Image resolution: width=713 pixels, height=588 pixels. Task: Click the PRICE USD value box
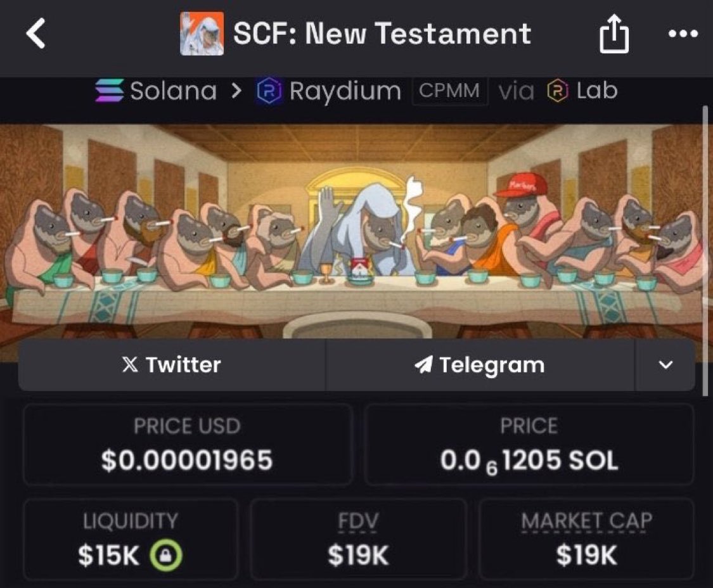point(188,444)
